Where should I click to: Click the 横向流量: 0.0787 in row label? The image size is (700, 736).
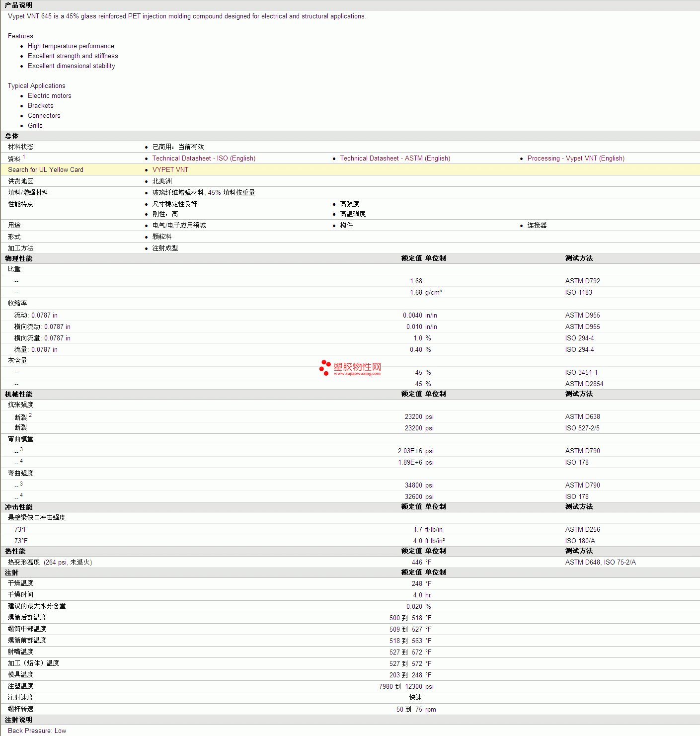pyautogui.click(x=42, y=338)
